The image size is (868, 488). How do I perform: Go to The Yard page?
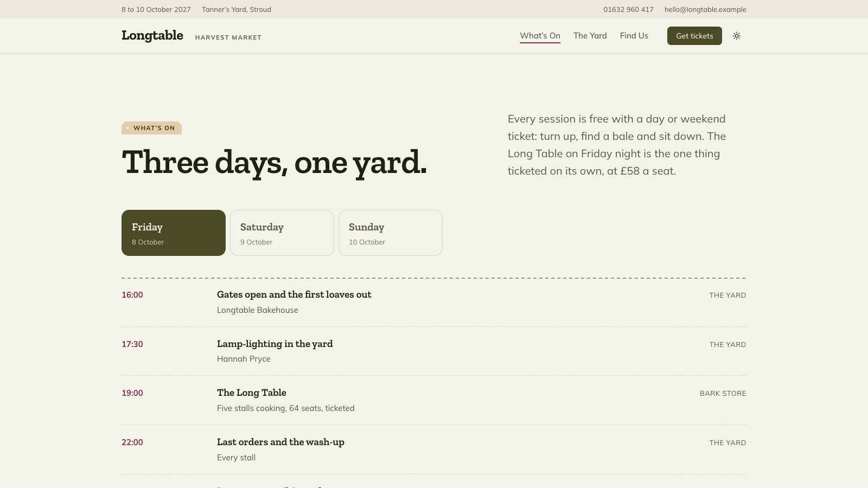point(590,36)
